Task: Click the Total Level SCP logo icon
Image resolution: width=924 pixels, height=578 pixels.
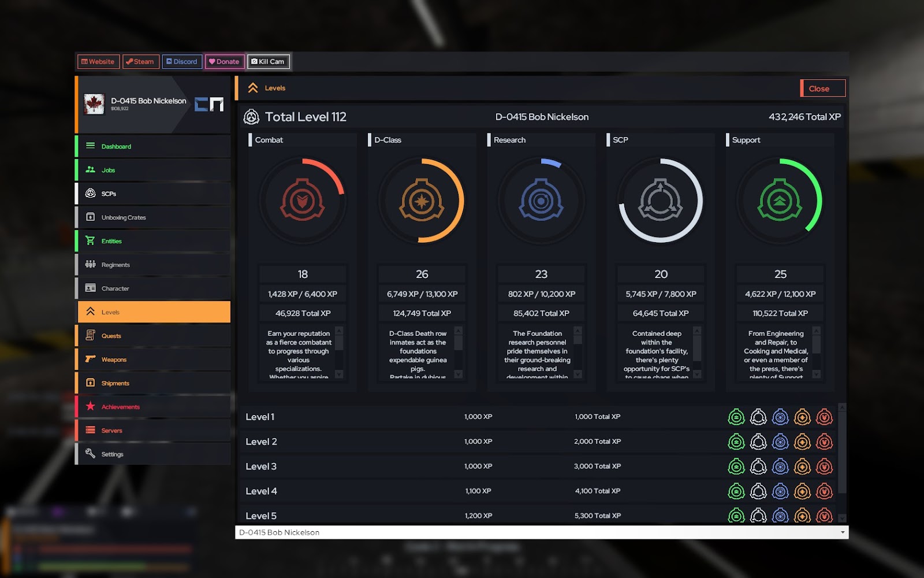Action: 251,117
